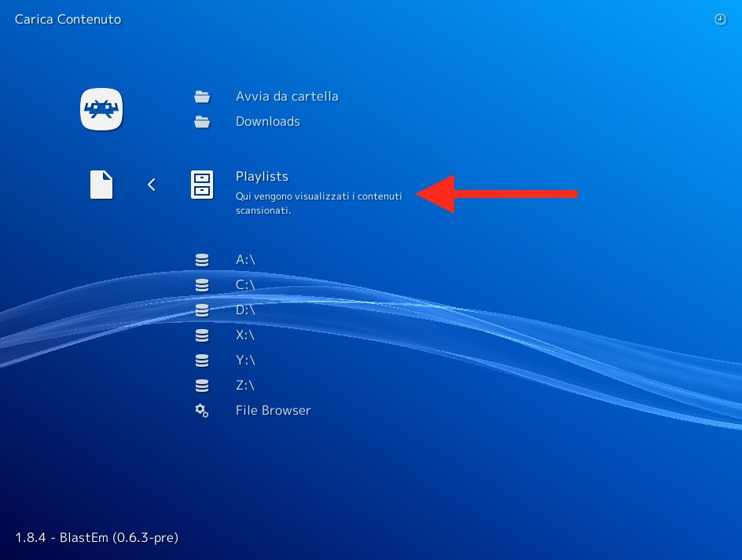742x560 pixels.
Task: Browse the C:\ drive
Action: click(245, 285)
